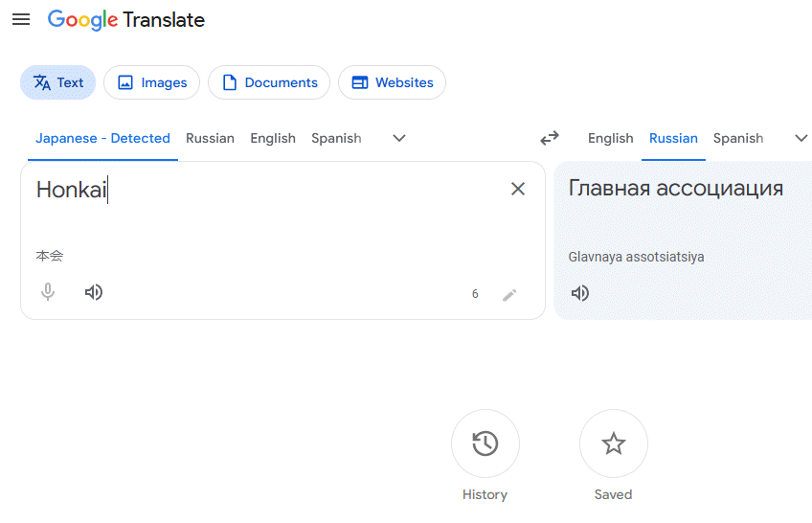The image size is (812, 523).
Task: Choose Spanish as source language
Action: [x=336, y=138]
